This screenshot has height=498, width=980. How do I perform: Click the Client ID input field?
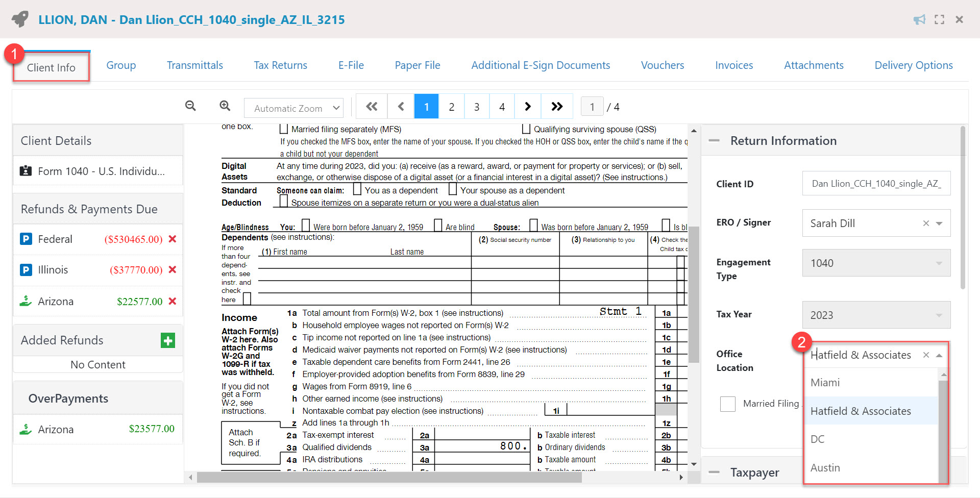point(876,183)
